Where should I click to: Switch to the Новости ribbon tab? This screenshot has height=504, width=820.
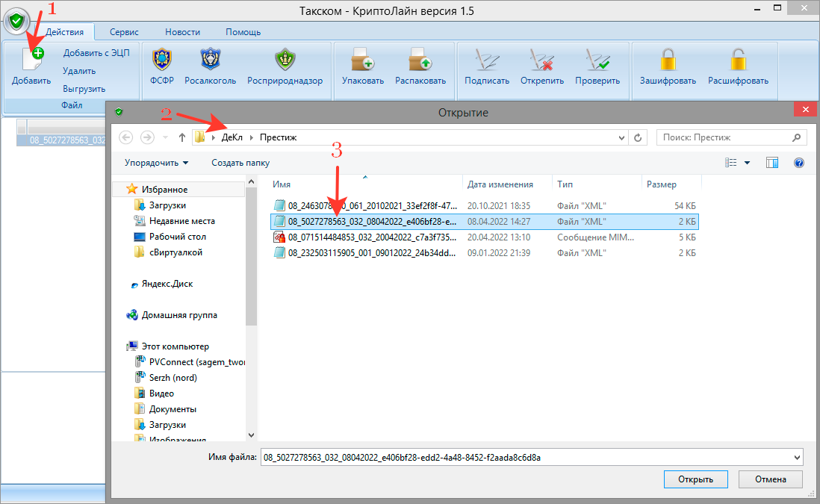182,32
